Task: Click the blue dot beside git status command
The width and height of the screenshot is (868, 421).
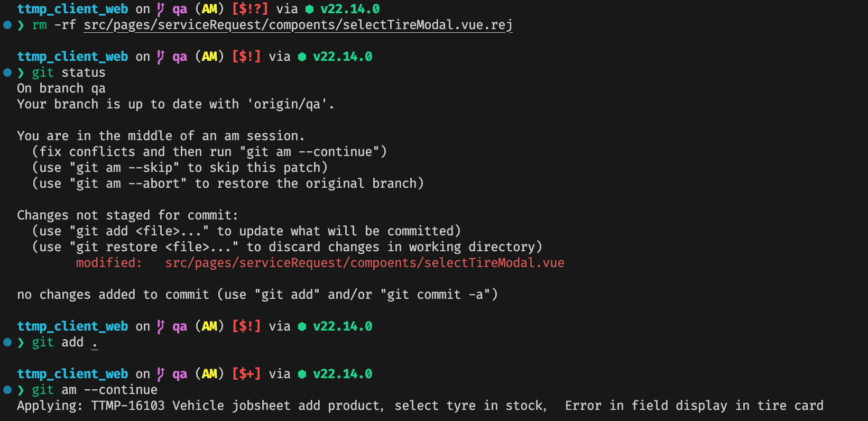Action: [x=7, y=72]
